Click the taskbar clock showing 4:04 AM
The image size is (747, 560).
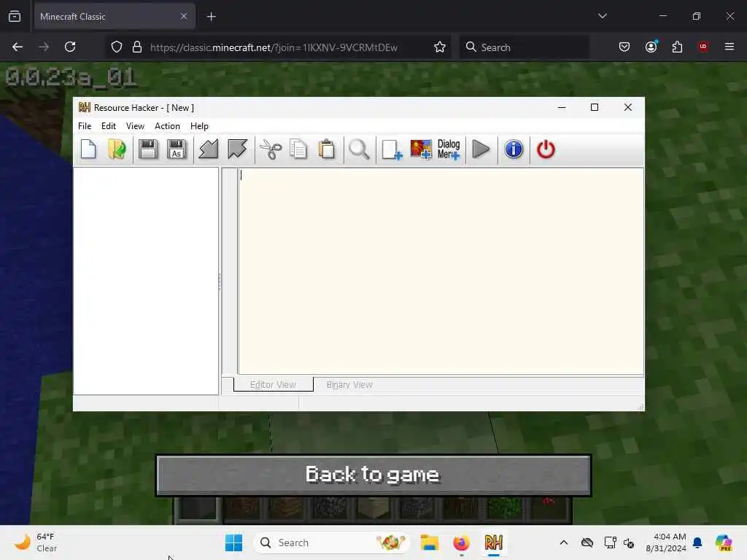[x=665, y=542]
